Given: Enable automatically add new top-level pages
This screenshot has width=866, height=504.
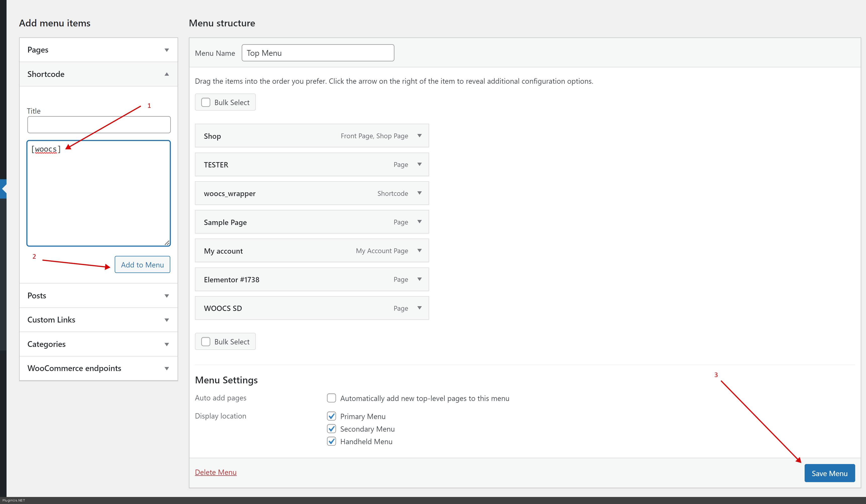Looking at the screenshot, I should pyautogui.click(x=331, y=398).
